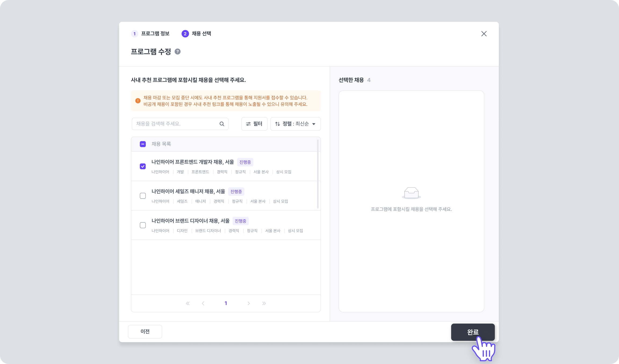Click the orange warning notice icon
This screenshot has height=364, width=619.
138,101
